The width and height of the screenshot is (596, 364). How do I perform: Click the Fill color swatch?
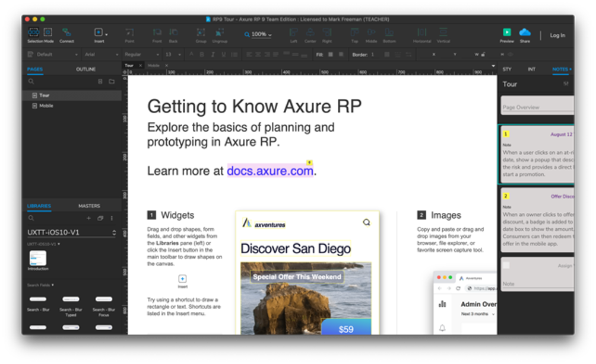[x=332, y=55]
